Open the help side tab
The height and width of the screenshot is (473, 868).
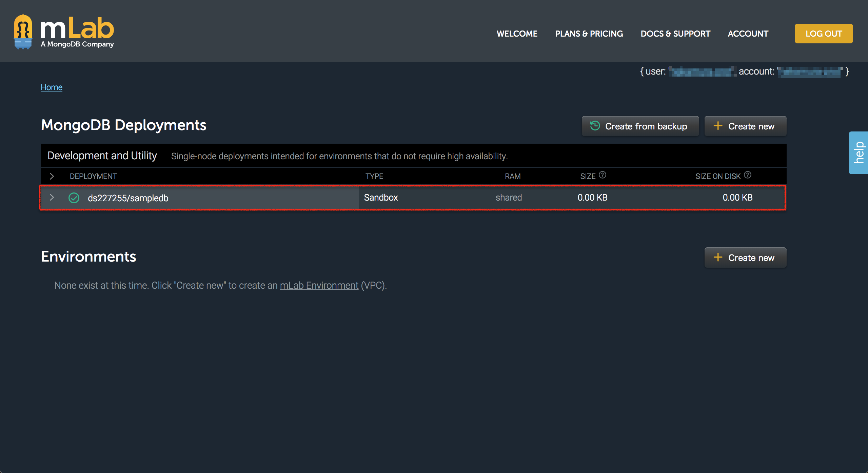click(859, 152)
